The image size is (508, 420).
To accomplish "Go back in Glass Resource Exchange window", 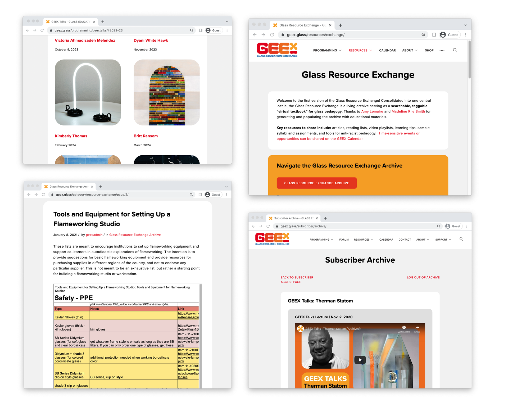I will coord(255,35).
